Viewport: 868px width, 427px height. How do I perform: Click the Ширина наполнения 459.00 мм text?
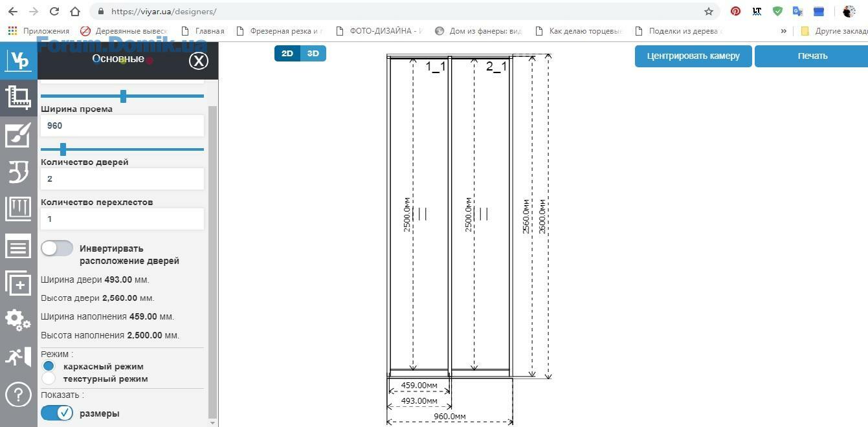click(x=107, y=317)
